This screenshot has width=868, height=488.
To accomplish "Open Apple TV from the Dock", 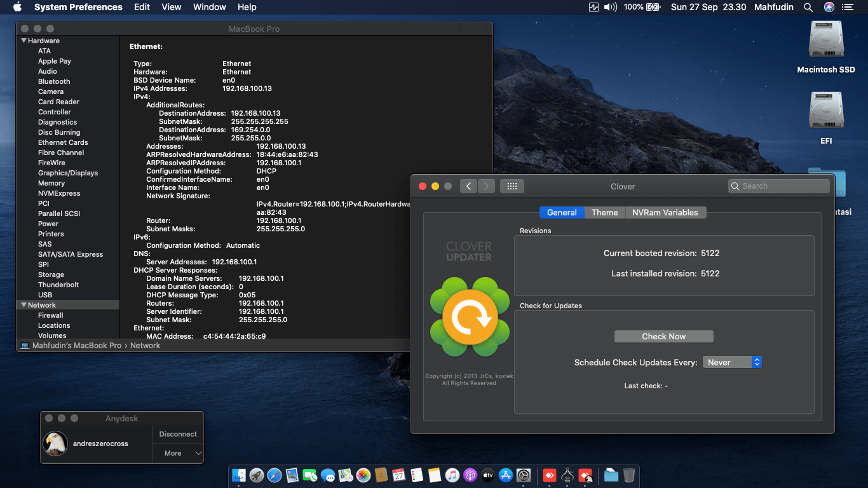I will [x=488, y=475].
